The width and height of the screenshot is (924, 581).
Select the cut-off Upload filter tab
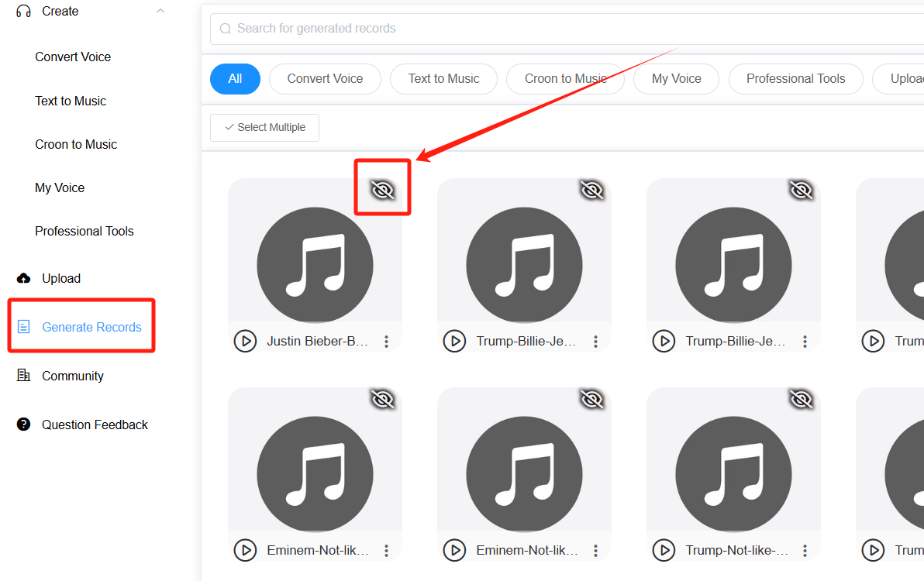pos(899,79)
